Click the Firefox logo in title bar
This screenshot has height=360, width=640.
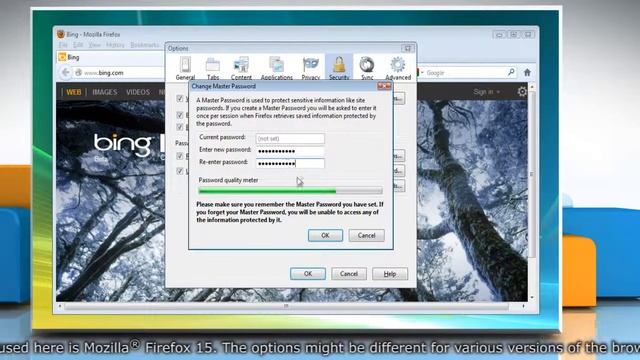tap(61, 34)
